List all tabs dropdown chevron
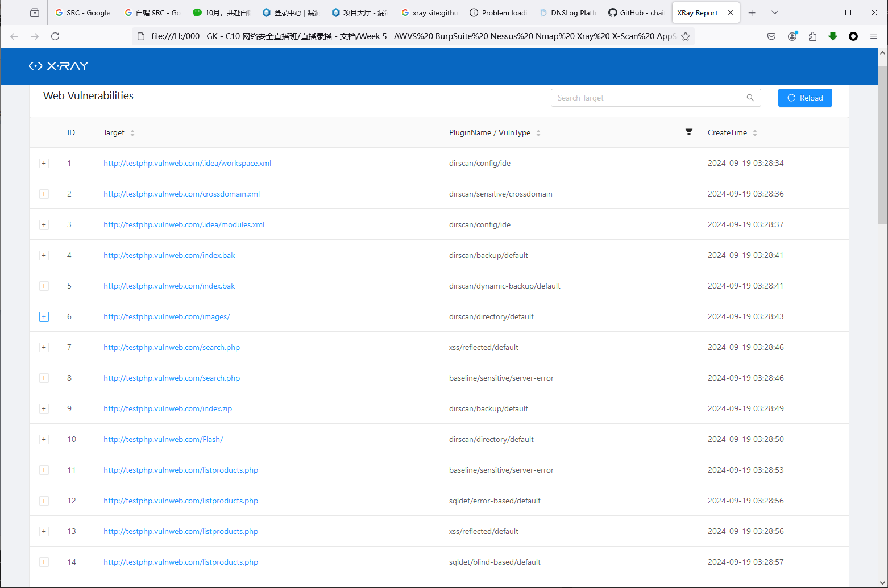888x588 pixels. pos(775,12)
